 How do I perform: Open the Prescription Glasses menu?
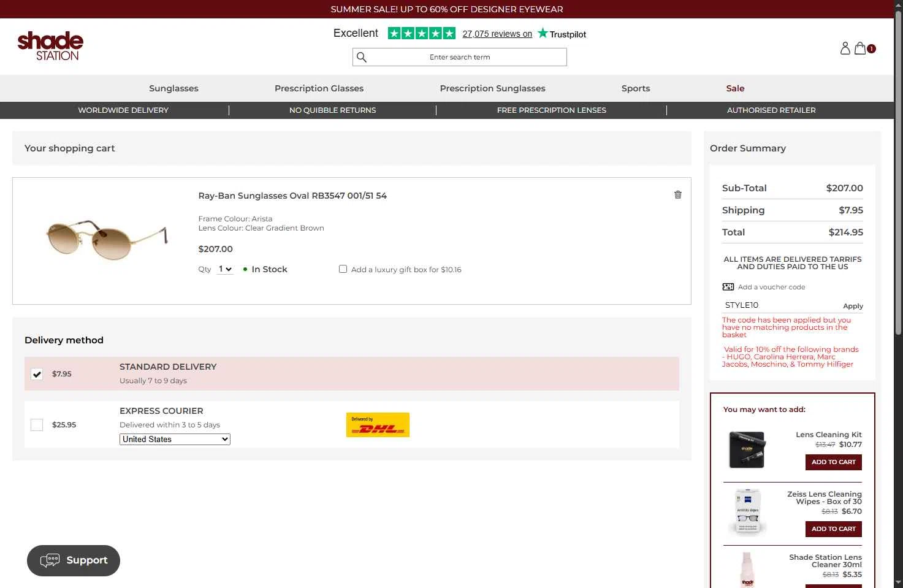click(319, 88)
